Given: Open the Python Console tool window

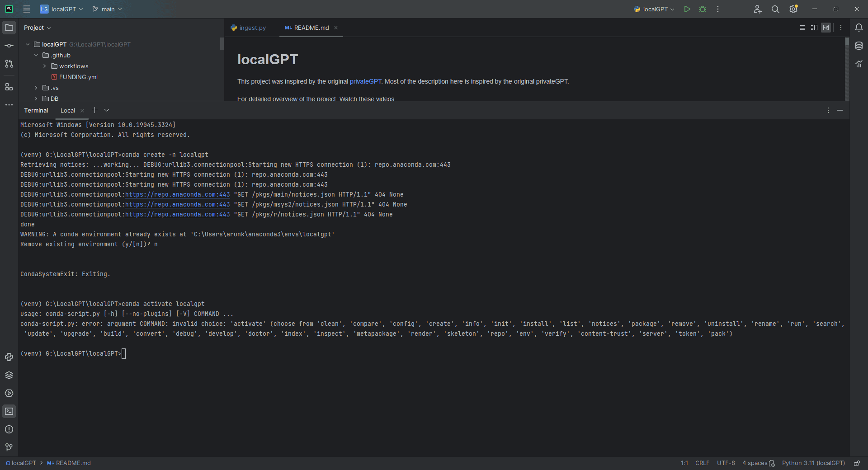Looking at the screenshot, I should click(x=9, y=357).
